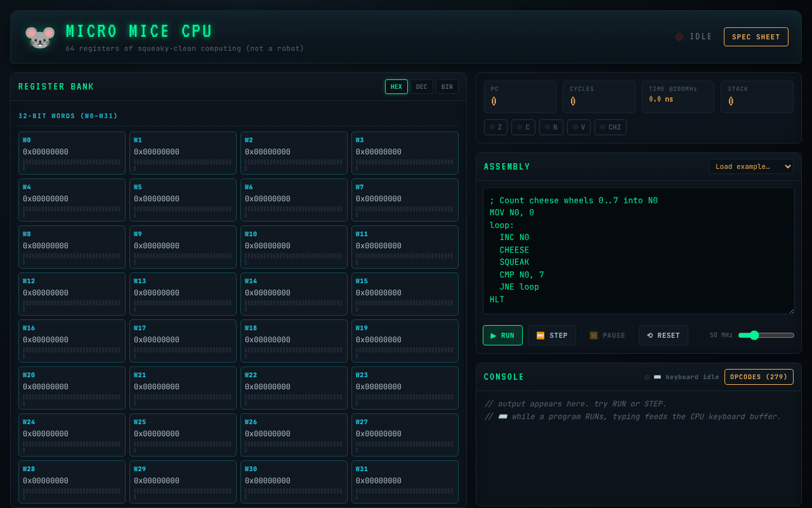The image size is (812, 508).
Task: Click the 'MOV N0, 0' code line
Action: pos(512,213)
